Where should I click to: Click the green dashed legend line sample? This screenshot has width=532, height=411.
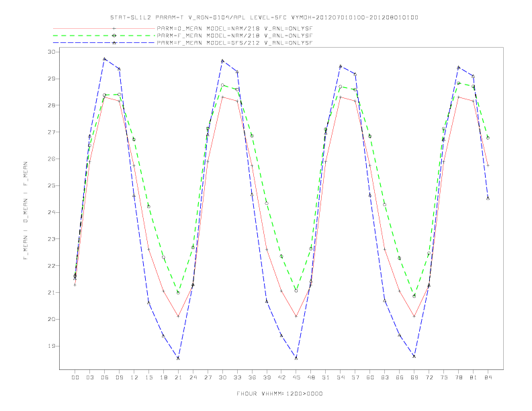(x=104, y=36)
